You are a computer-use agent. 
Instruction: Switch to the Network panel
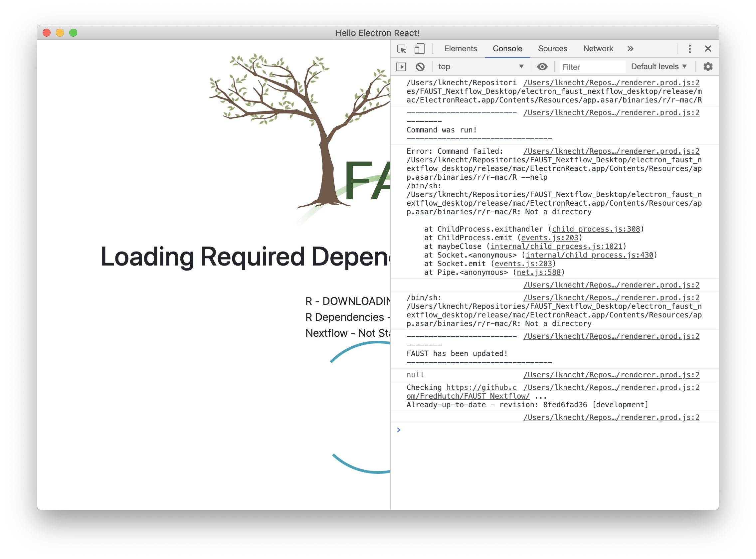598,49
